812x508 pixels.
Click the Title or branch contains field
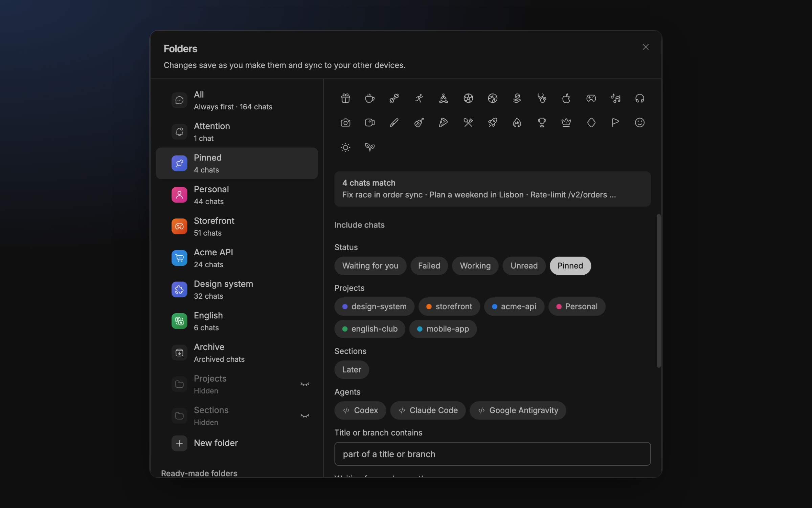(x=492, y=454)
